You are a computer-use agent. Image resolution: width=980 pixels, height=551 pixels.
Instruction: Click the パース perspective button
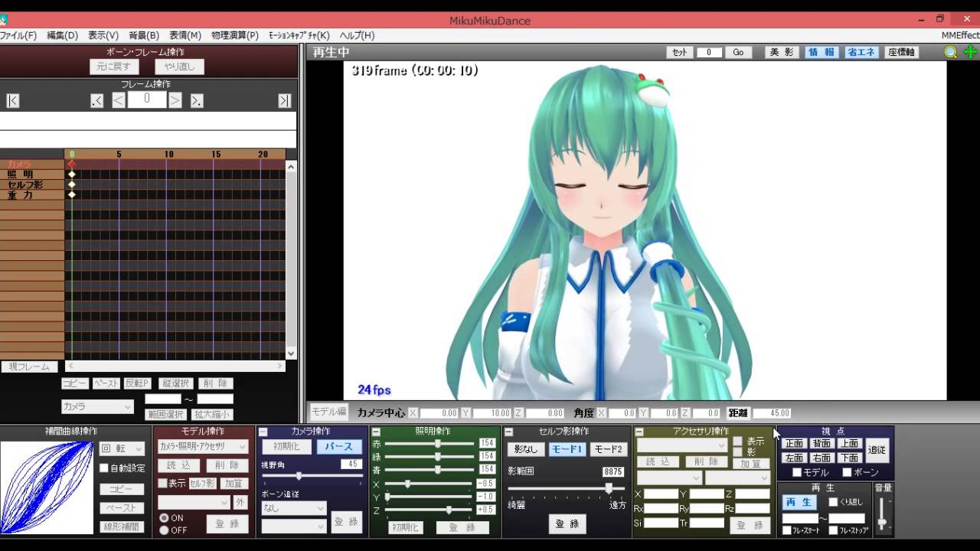click(x=339, y=447)
